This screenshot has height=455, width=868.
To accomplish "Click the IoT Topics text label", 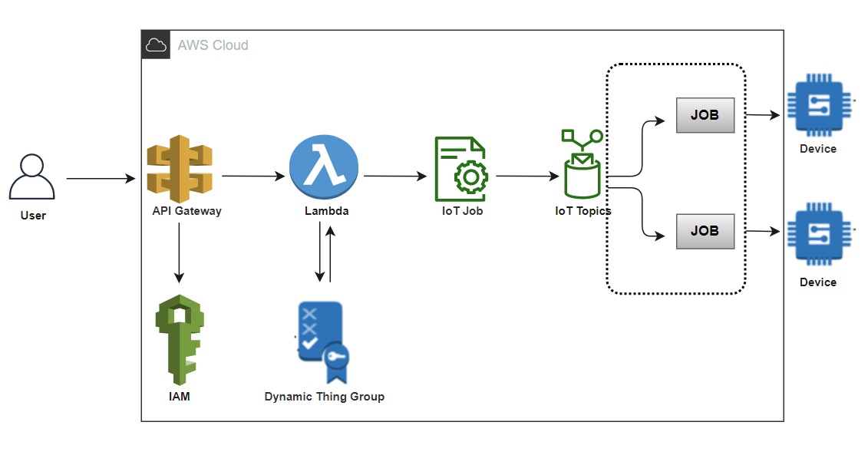I will point(583,210).
